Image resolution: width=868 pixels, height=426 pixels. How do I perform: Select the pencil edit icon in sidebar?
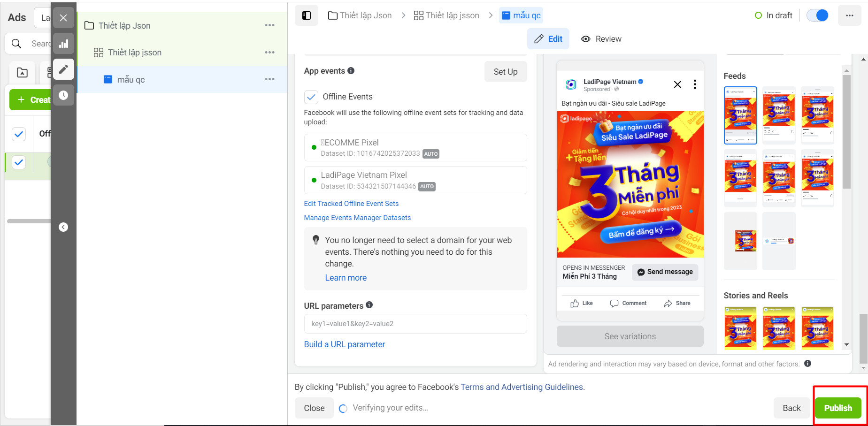(x=63, y=69)
